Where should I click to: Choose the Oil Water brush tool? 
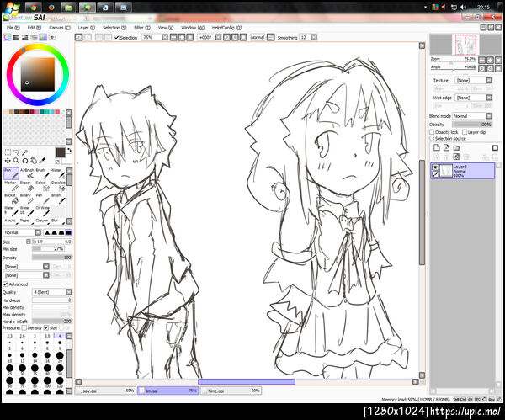click(x=43, y=211)
